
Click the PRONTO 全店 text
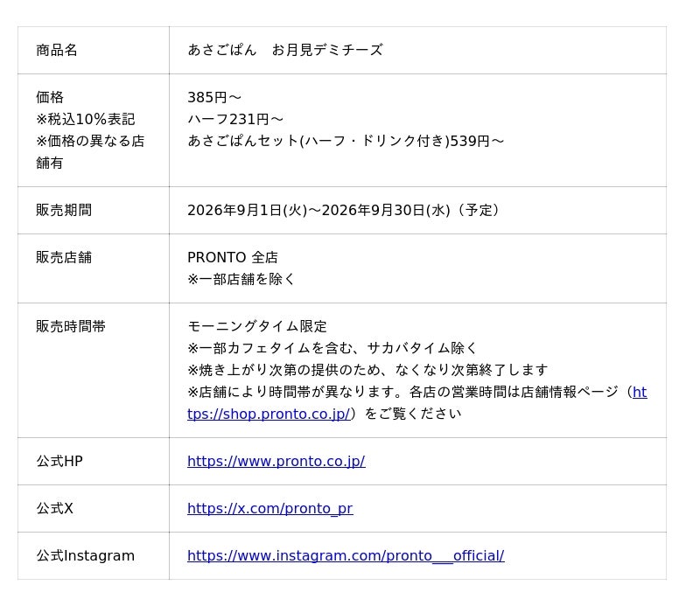coord(233,257)
